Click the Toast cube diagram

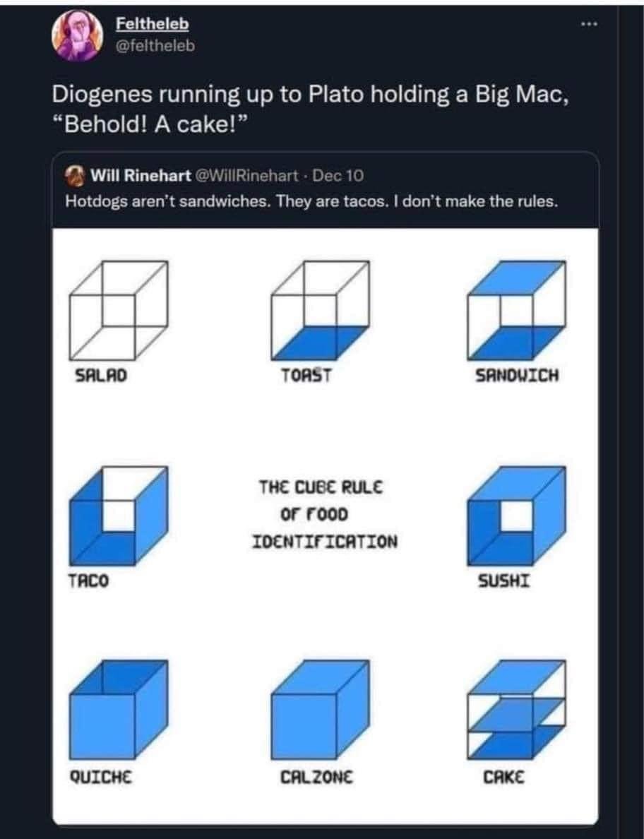[x=320, y=310]
